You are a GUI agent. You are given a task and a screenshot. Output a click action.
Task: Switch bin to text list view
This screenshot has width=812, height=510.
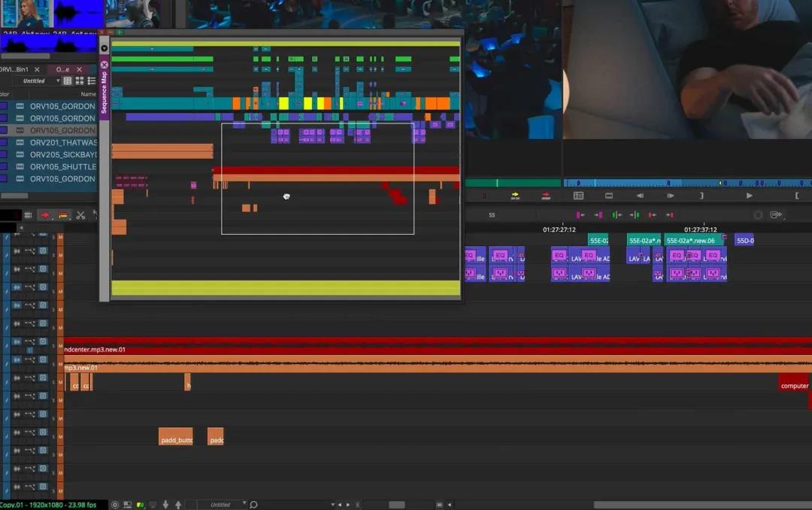pos(67,80)
